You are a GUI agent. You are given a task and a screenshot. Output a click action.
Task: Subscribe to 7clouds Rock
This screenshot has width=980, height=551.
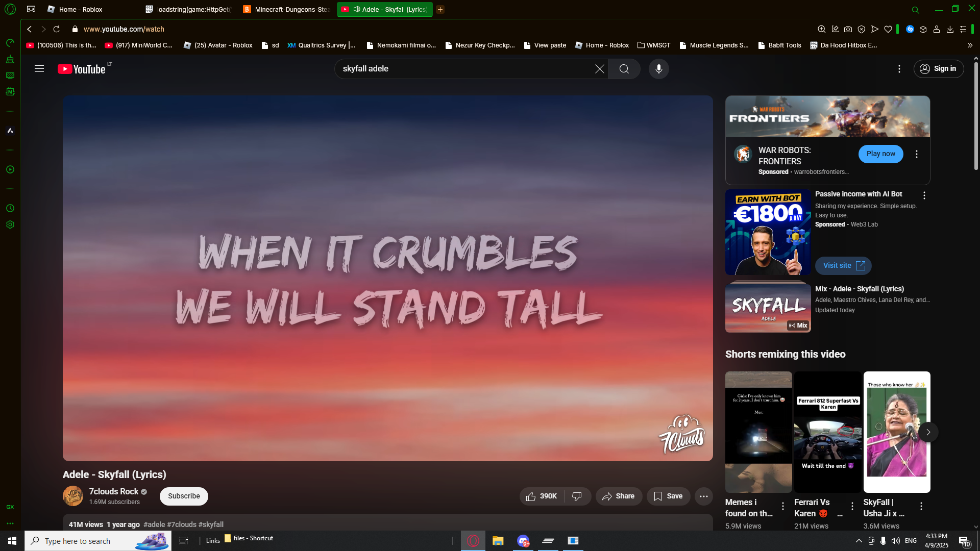point(184,496)
